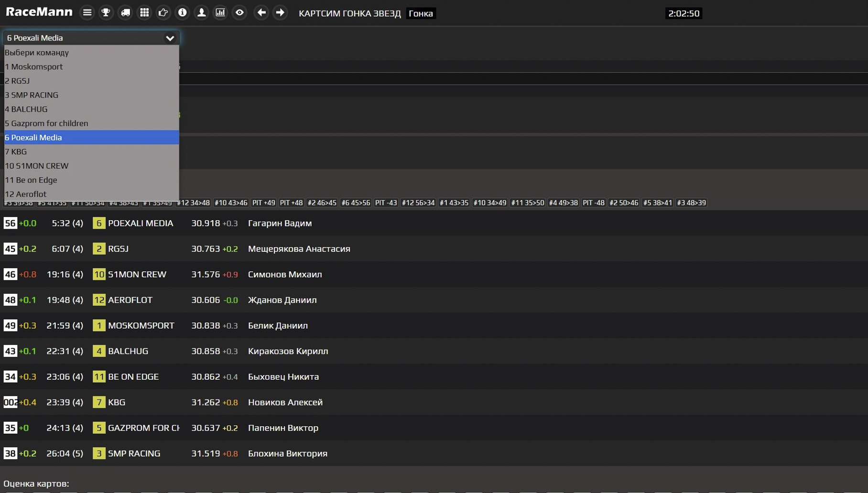Screen dimensions: 868x493
Task: Click the left arrow navigation button
Action: [261, 13]
